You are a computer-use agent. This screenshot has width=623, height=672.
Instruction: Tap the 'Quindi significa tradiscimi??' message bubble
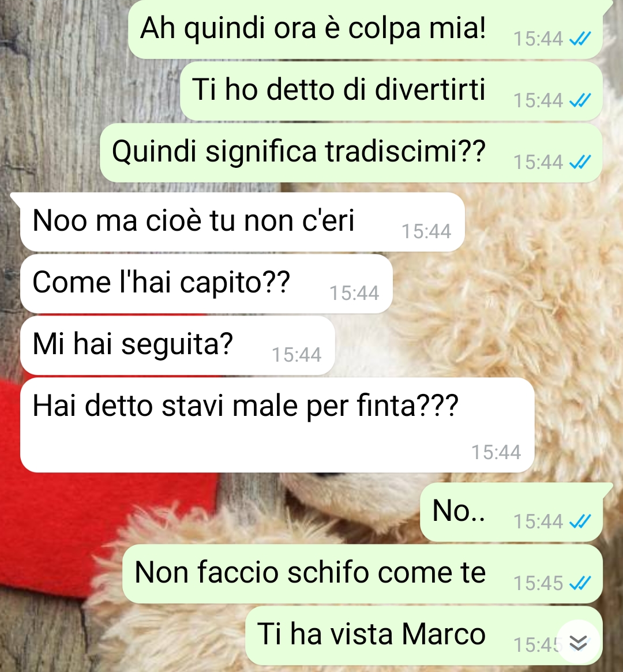(x=351, y=153)
